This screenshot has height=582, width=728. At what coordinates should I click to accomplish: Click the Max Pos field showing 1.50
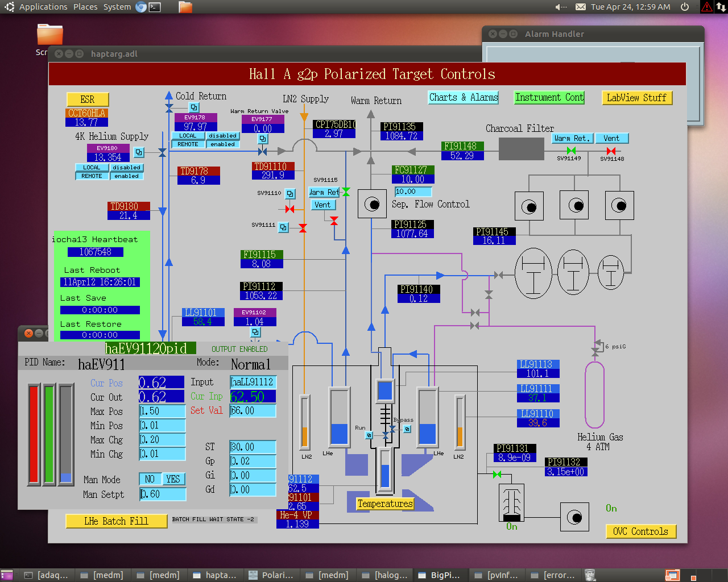pyautogui.click(x=163, y=411)
